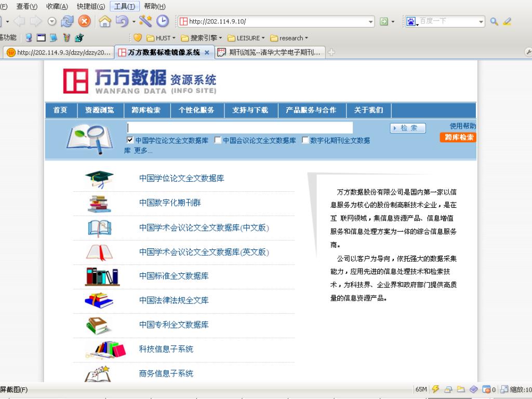Open the 支持与下载 navigation item
Viewport: 532px width, 399px height.
pyautogui.click(x=250, y=110)
